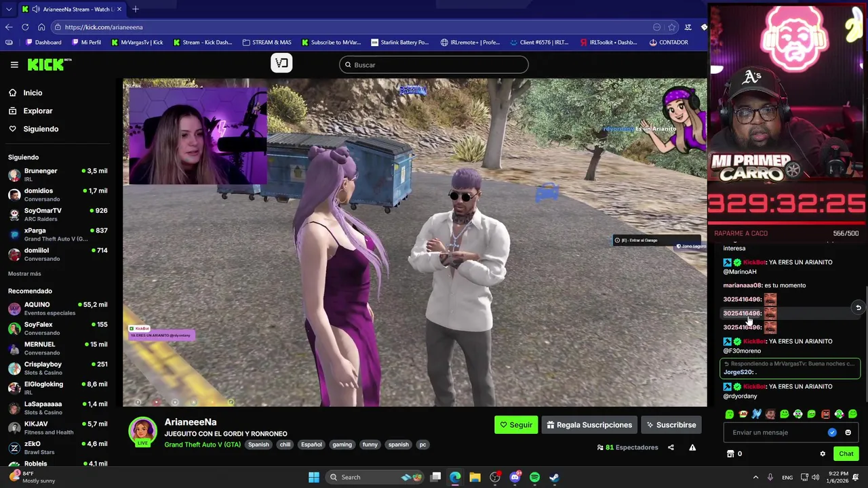Click the green Chat send button
Screen dimensions: 868x488
(846, 454)
